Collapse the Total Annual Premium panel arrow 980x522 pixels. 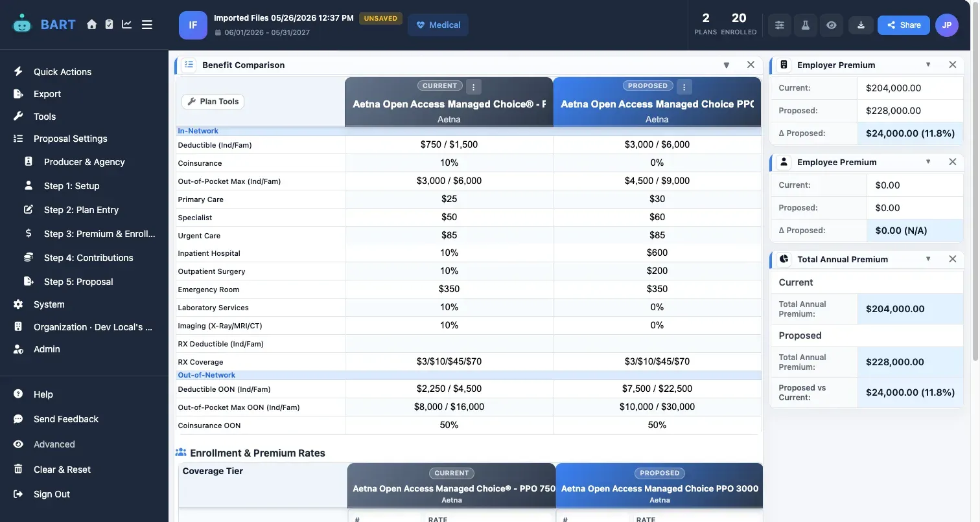928,259
